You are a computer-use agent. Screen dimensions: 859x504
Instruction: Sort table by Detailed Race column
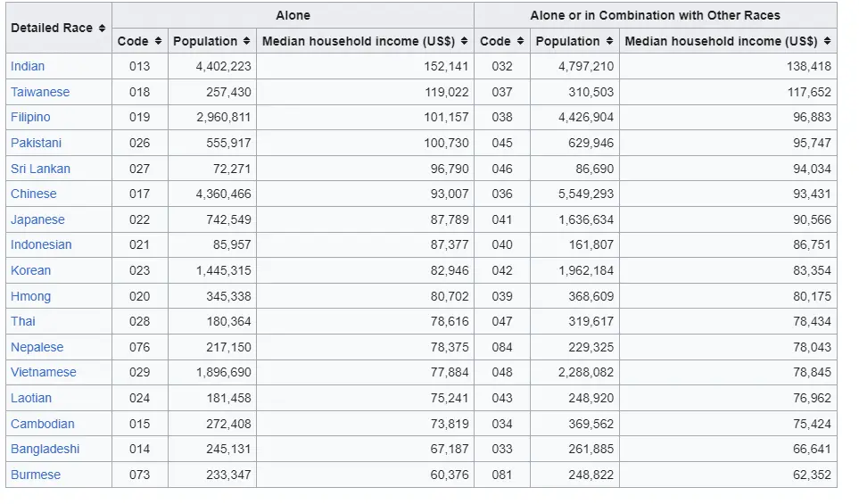coord(102,29)
